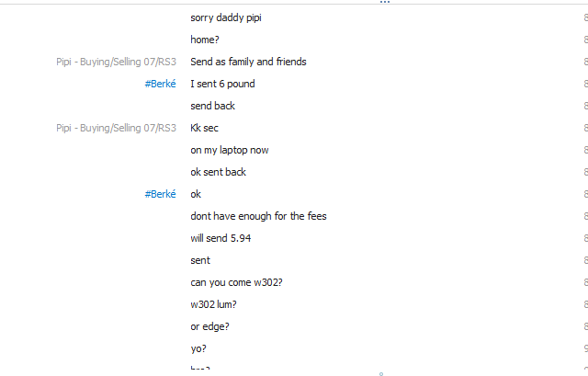588x376 pixels.
Task: Click the 'w302 lum?' message
Action: click(x=213, y=304)
